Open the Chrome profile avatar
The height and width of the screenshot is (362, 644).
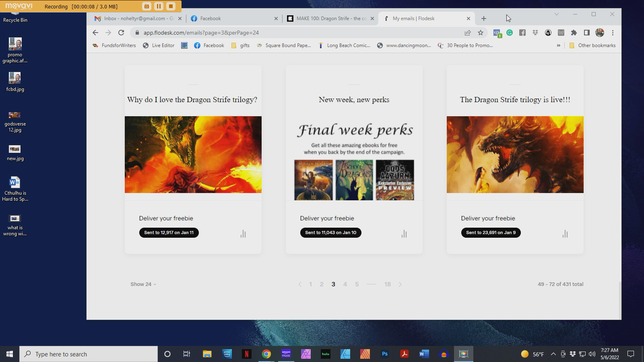600,33
